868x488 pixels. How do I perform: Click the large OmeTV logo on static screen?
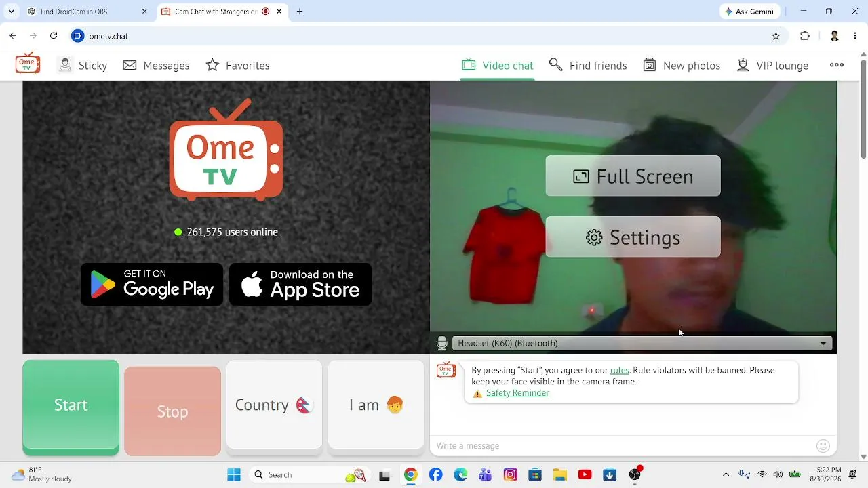[226, 150]
